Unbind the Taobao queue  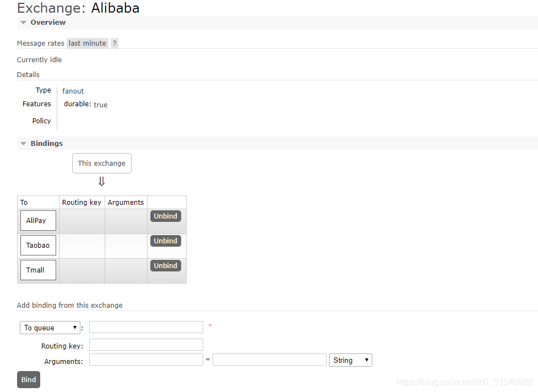[x=165, y=241]
